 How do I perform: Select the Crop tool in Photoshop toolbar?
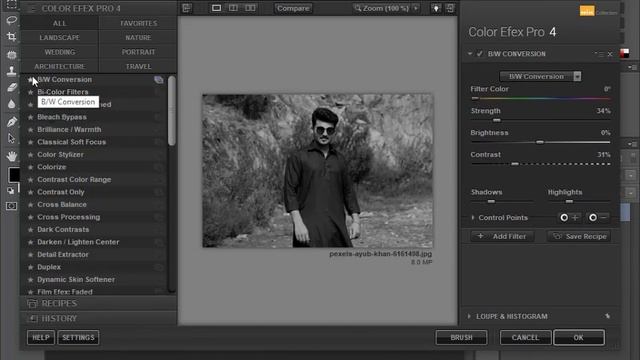[x=11, y=37]
